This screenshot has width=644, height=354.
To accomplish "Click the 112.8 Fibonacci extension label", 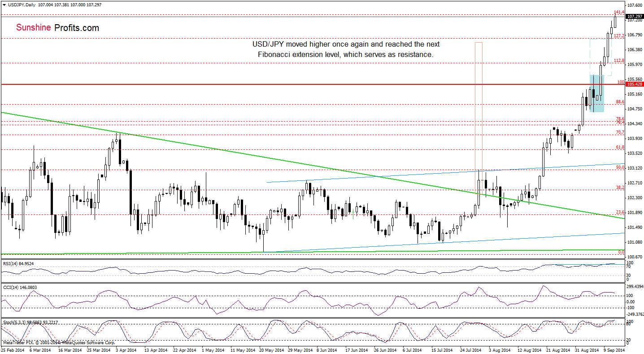I will pyautogui.click(x=618, y=60).
